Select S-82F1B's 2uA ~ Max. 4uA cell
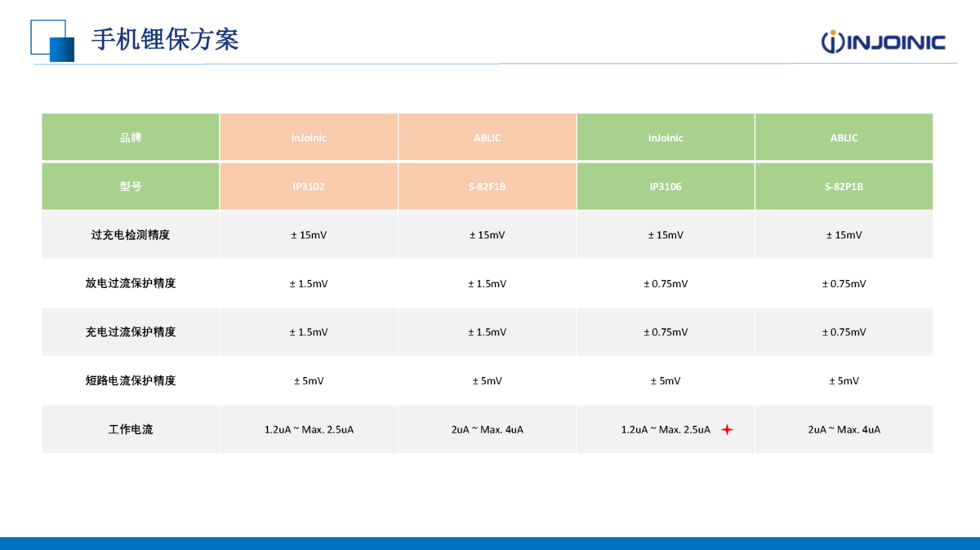 (x=487, y=429)
